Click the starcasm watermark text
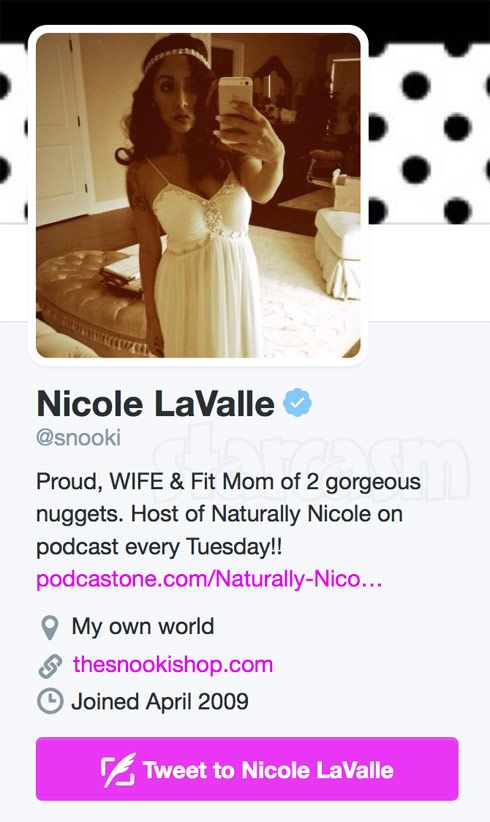 [x=312, y=461]
